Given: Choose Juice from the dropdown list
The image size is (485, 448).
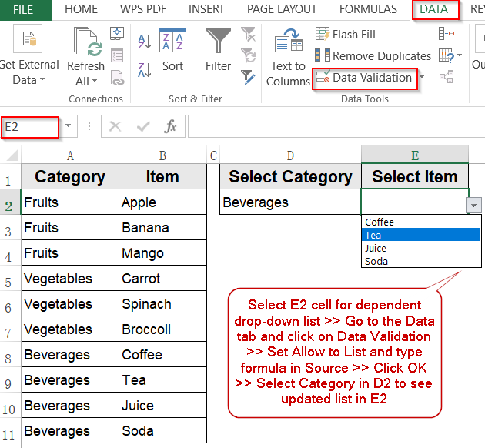Looking at the screenshot, I should click(x=376, y=249).
